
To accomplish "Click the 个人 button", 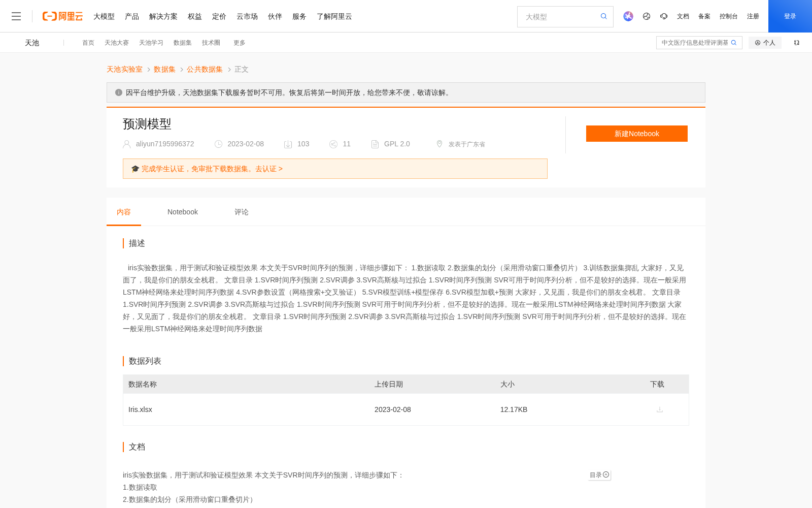I will tap(765, 43).
